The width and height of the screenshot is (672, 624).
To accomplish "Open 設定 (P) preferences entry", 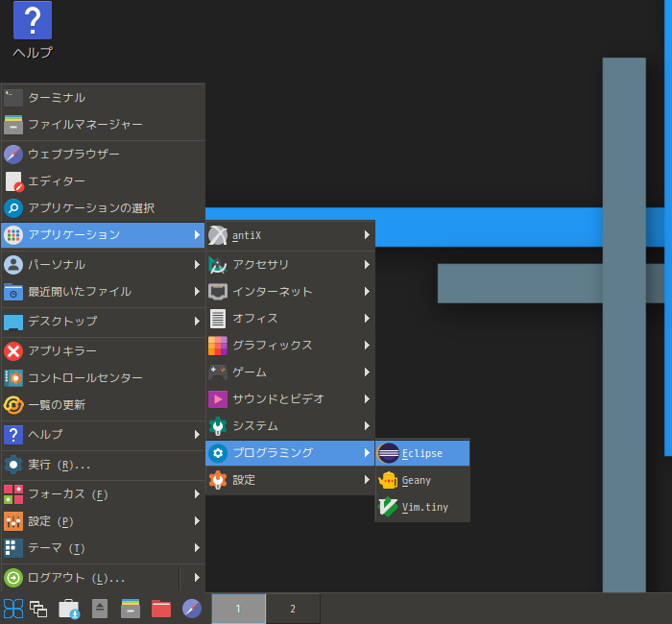I will coord(103,521).
